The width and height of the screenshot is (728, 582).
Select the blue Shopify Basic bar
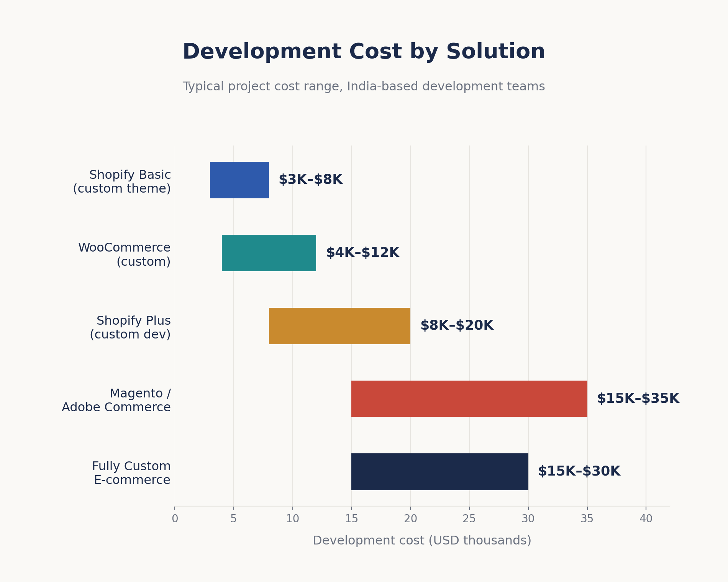[x=239, y=180]
